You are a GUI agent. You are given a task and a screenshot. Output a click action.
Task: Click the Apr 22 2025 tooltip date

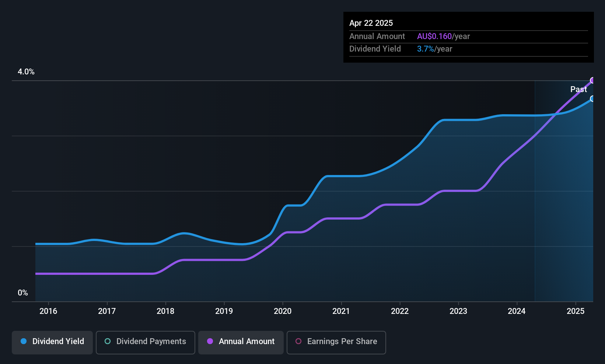[371, 23]
